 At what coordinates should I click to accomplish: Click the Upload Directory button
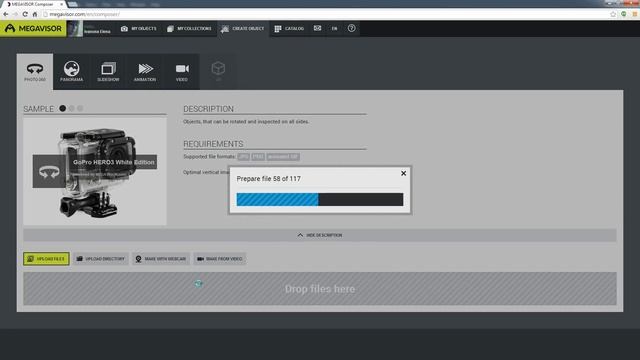101,259
